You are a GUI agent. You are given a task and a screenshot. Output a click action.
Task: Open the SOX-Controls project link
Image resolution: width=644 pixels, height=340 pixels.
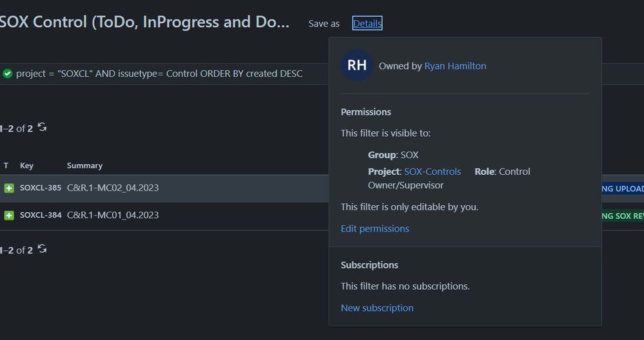(x=433, y=172)
